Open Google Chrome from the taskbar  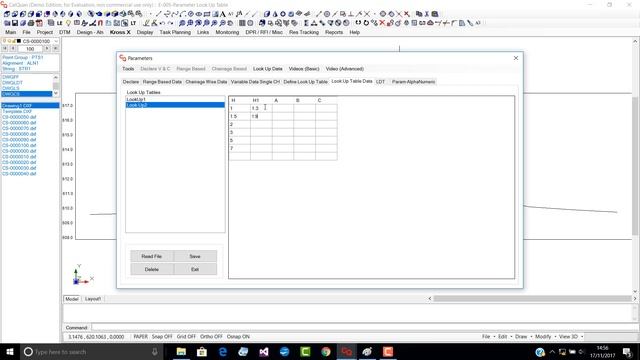pyautogui.click(x=326, y=351)
